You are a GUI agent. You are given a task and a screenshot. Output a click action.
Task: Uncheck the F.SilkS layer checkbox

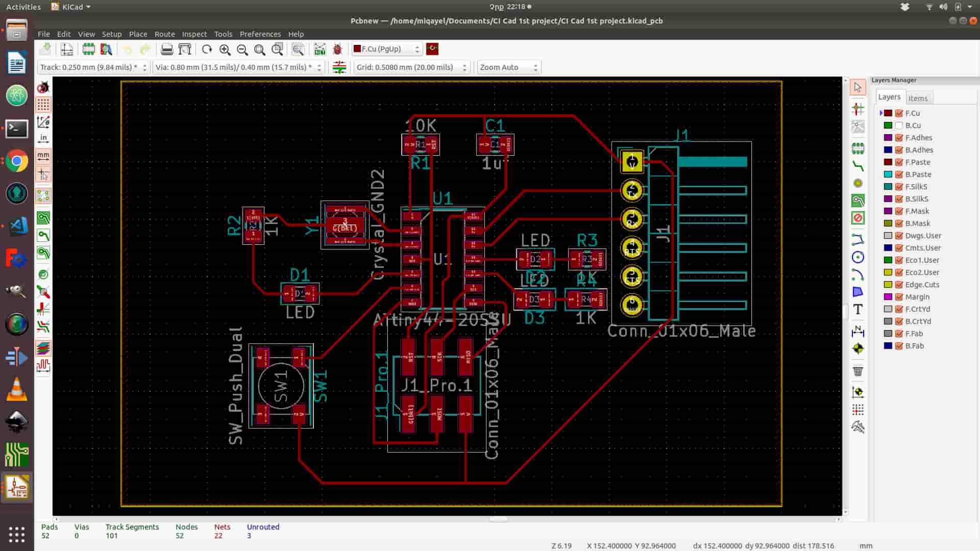[899, 187]
